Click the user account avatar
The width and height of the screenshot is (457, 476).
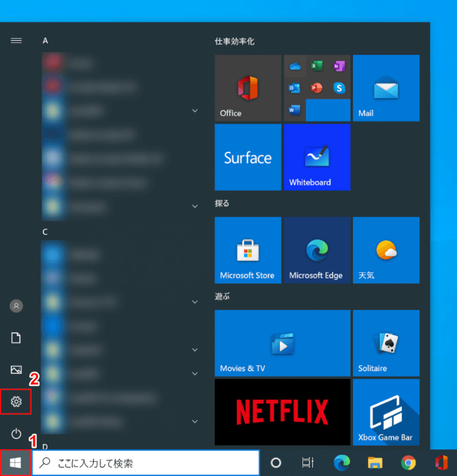tap(16, 306)
